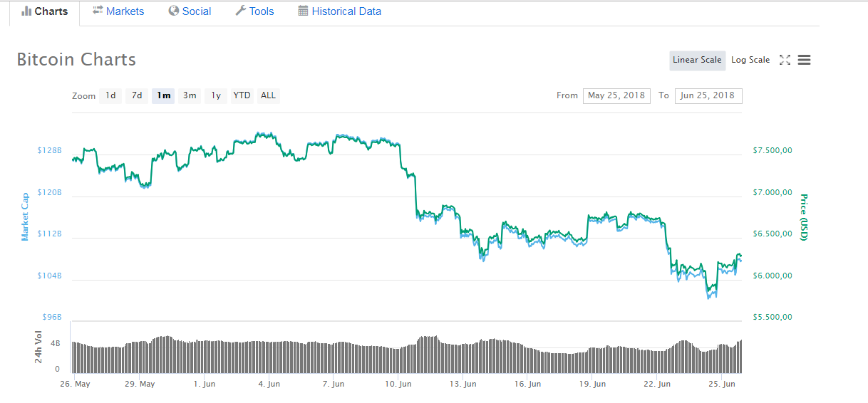
Task: Toggle fullscreen chart view icon
Action: (x=785, y=60)
